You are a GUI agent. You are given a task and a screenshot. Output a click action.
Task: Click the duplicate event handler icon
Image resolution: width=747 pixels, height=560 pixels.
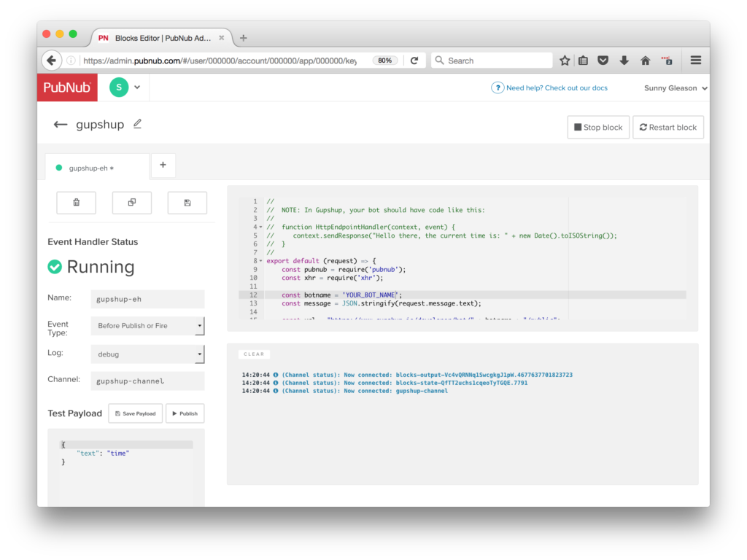(132, 203)
